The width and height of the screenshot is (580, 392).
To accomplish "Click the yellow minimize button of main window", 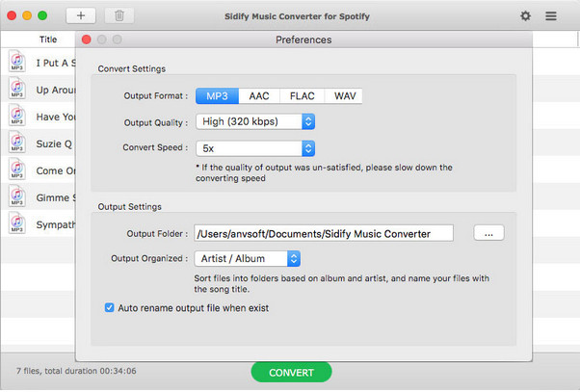I will [27, 15].
